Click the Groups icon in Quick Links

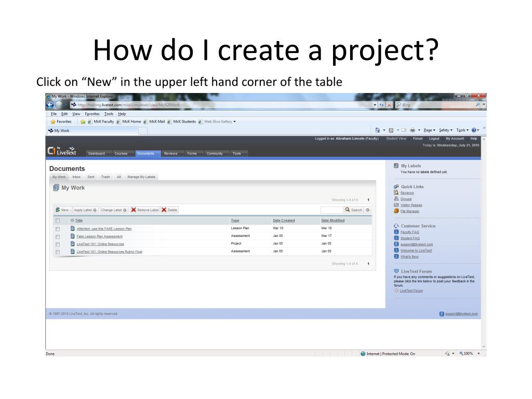pos(396,199)
